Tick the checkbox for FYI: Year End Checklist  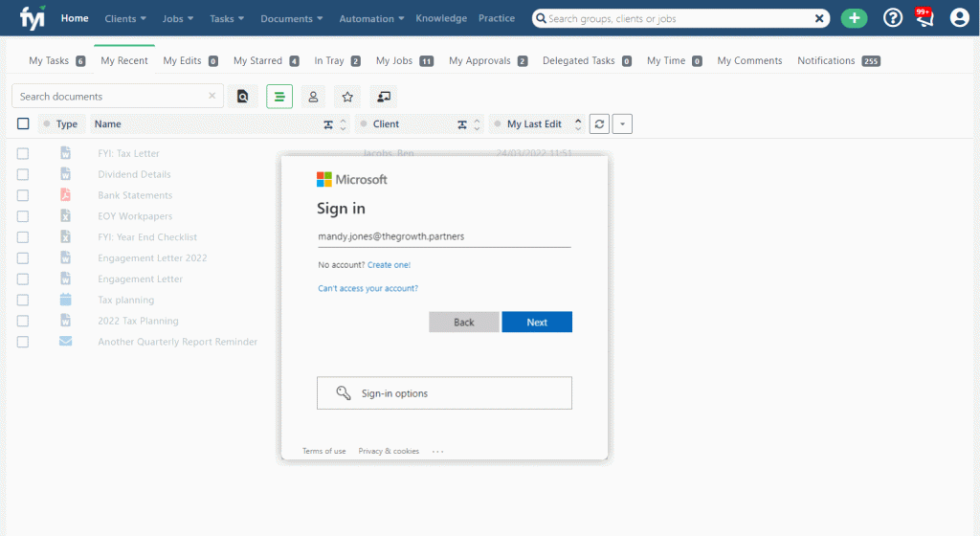point(23,237)
